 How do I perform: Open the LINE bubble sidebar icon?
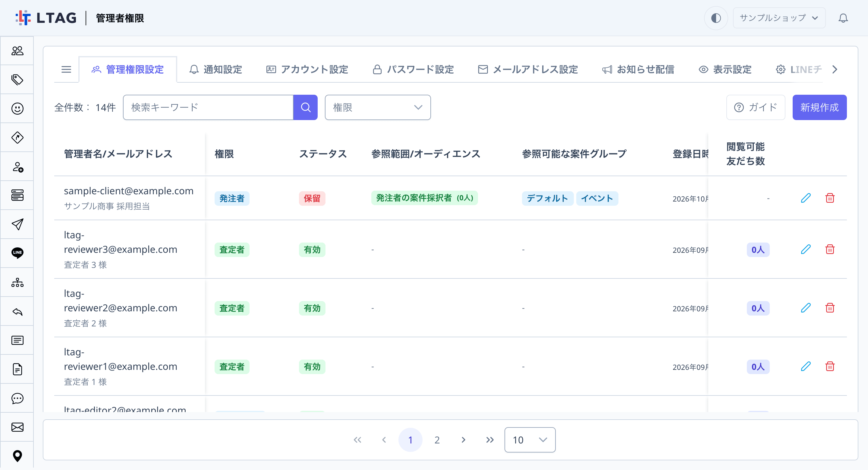tap(17, 253)
